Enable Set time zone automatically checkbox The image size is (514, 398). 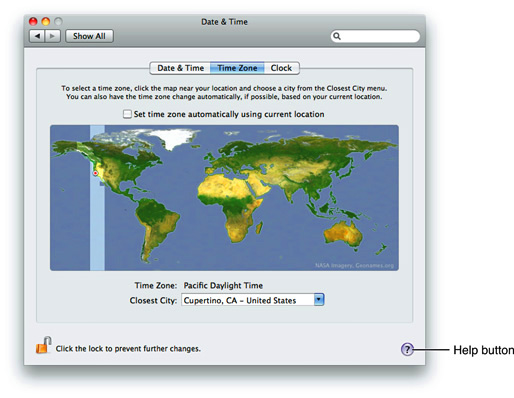point(127,114)
